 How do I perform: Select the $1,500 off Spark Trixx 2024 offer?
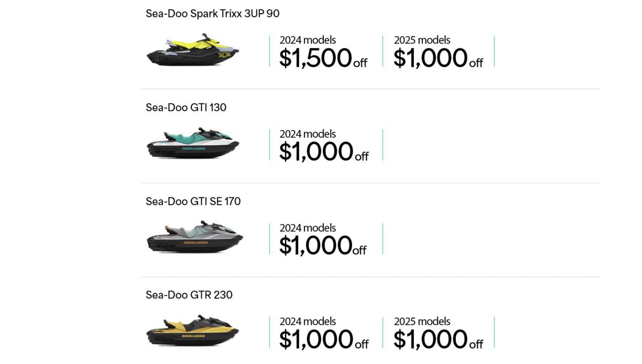pyautogui.click(x=323, y=58)
